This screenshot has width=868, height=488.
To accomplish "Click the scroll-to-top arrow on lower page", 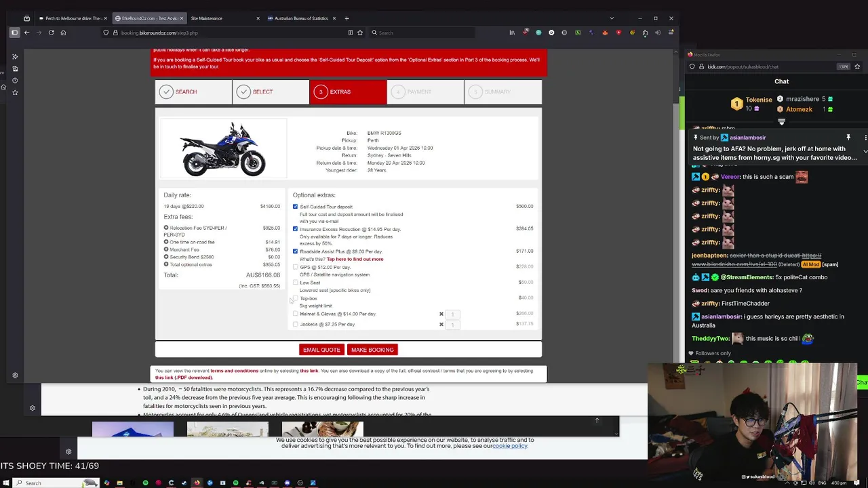I will point(597,420).
